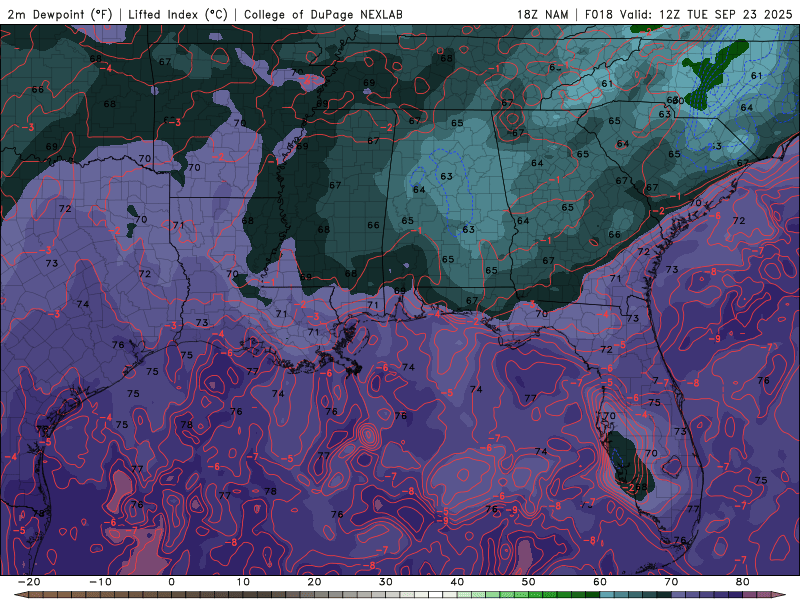This screenshot has width=800, height=600.
Task: Click the "2m Dewpoint (°F)" title text
Action: pyautogui.click(x=60, y=14)
